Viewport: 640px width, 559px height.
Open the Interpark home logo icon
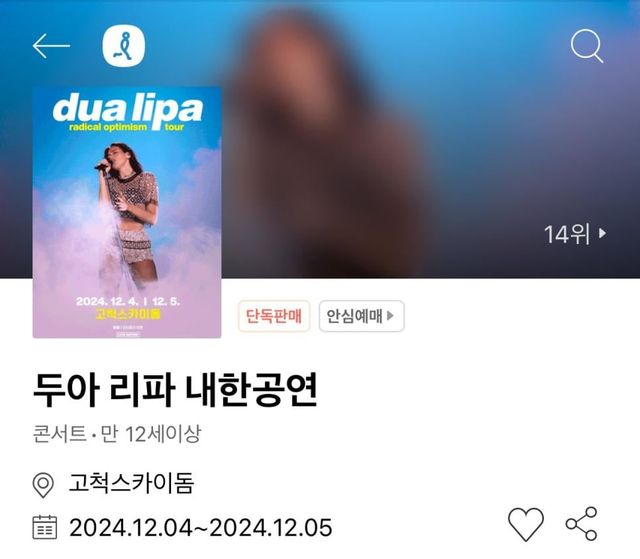(124, 46)
